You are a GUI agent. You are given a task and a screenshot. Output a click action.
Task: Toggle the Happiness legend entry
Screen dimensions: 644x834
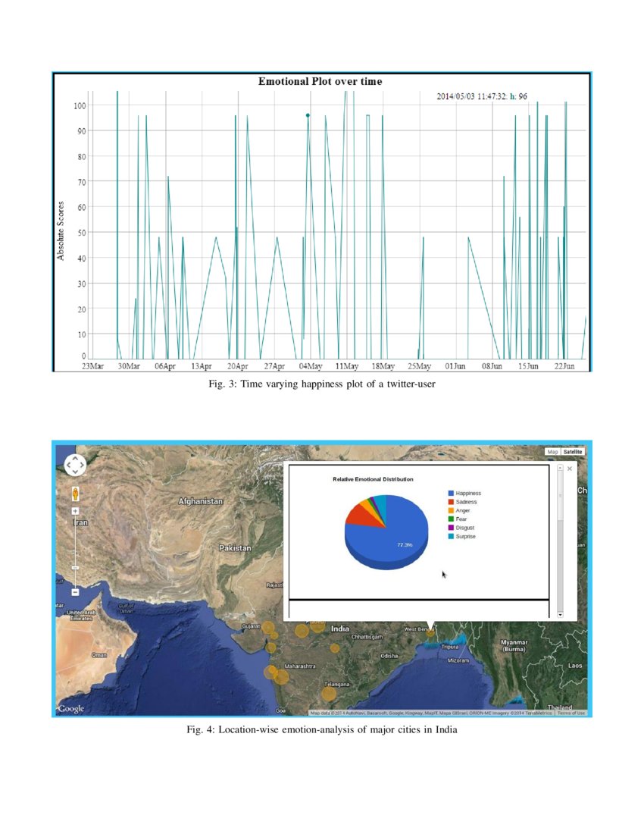tap(465, 492)
